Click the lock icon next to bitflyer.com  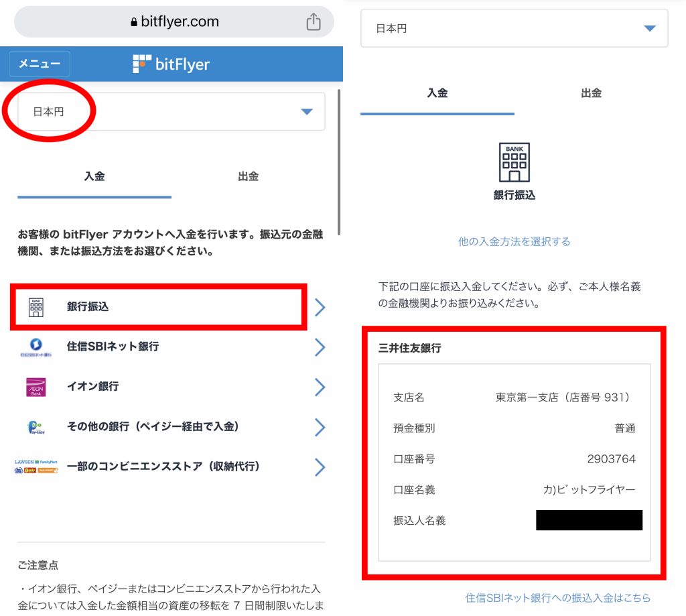pyautogui.click(x=134, y=22)
